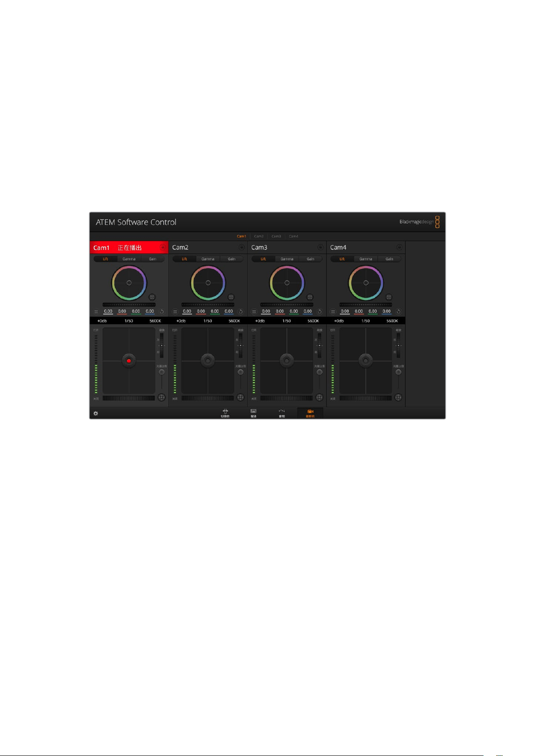The image size is (535, 756).
Task: Reset Cam4 color values icon
Action: 399,311
